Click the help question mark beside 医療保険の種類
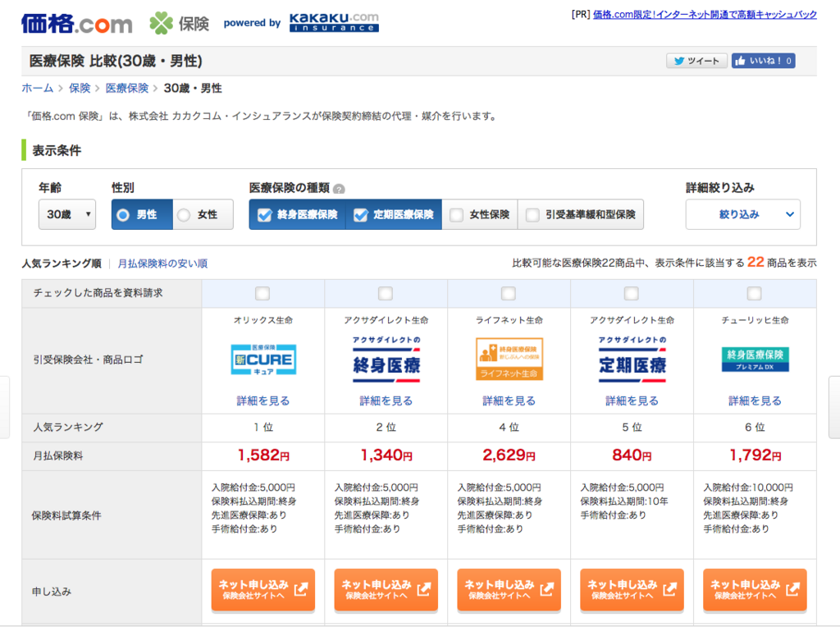Screen dimensions: 840x627 pyautogui.click(x=339, y=190)
